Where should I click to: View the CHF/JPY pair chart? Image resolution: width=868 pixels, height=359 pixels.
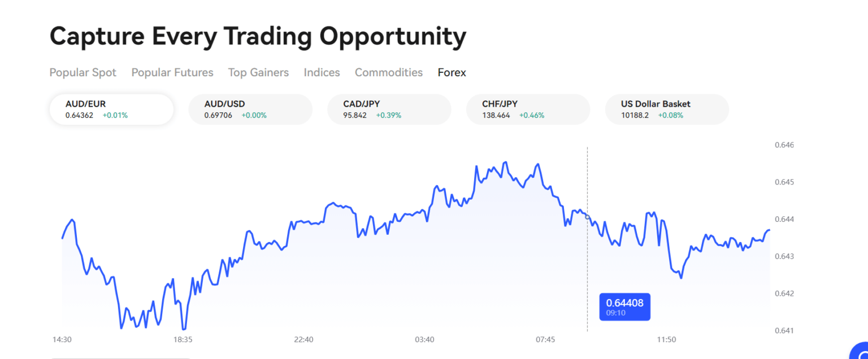[528, 109]
